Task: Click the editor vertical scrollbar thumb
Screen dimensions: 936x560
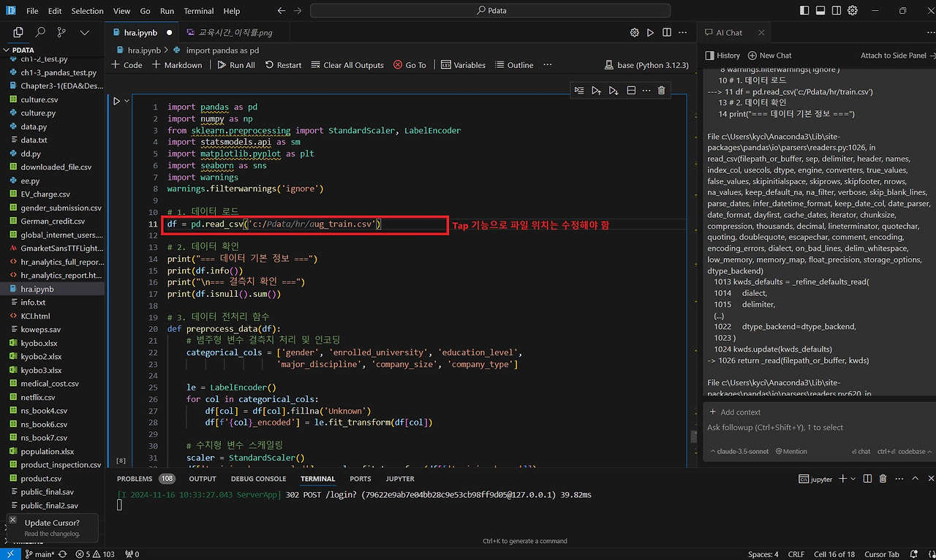Action: [692, 436]
